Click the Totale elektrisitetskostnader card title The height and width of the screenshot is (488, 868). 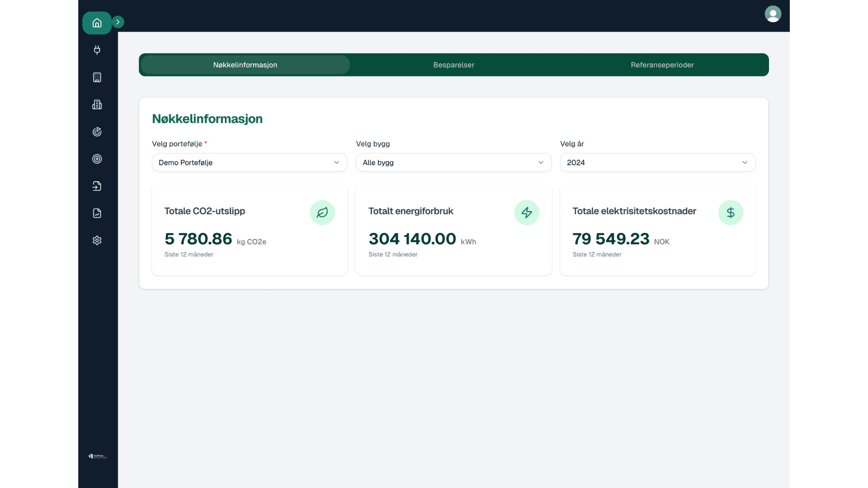pos(634,211)
